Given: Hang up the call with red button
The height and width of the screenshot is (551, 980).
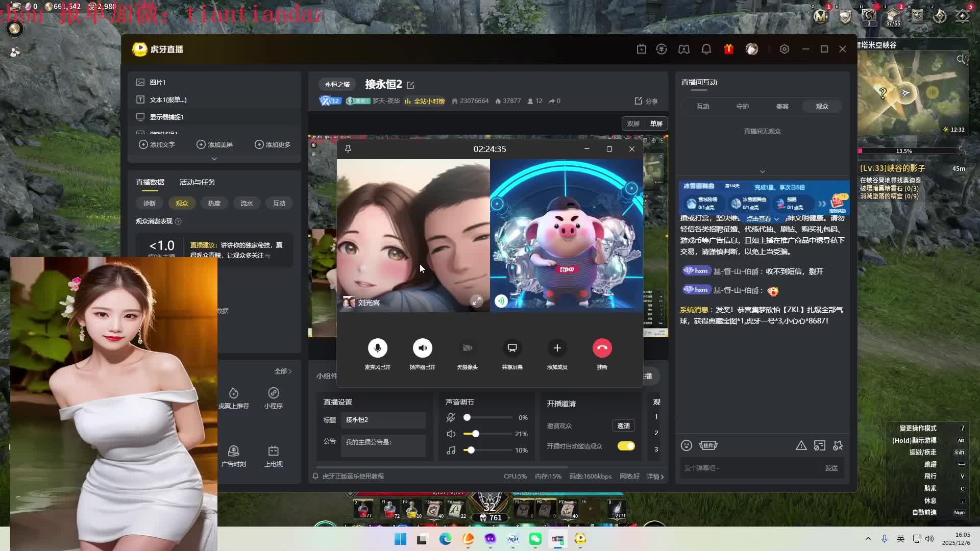Looking at the screenshot, I should [x=602, y=348].
